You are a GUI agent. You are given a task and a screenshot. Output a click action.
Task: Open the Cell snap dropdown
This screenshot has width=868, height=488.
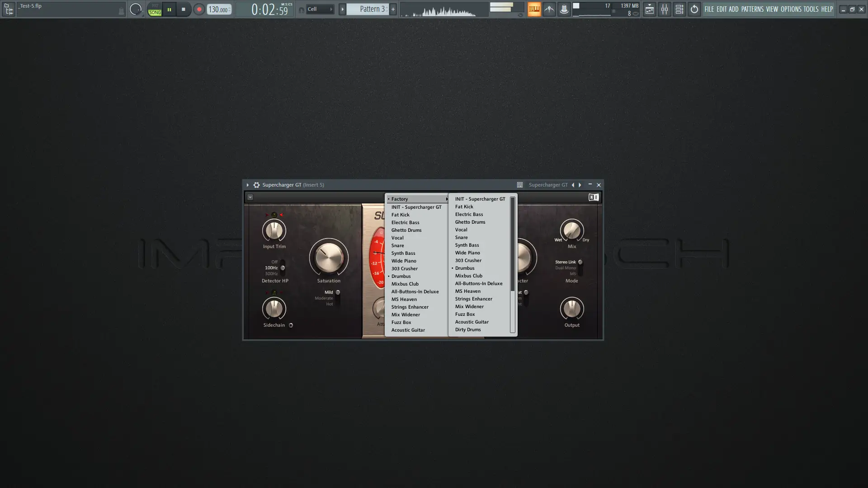click(320, 9)
